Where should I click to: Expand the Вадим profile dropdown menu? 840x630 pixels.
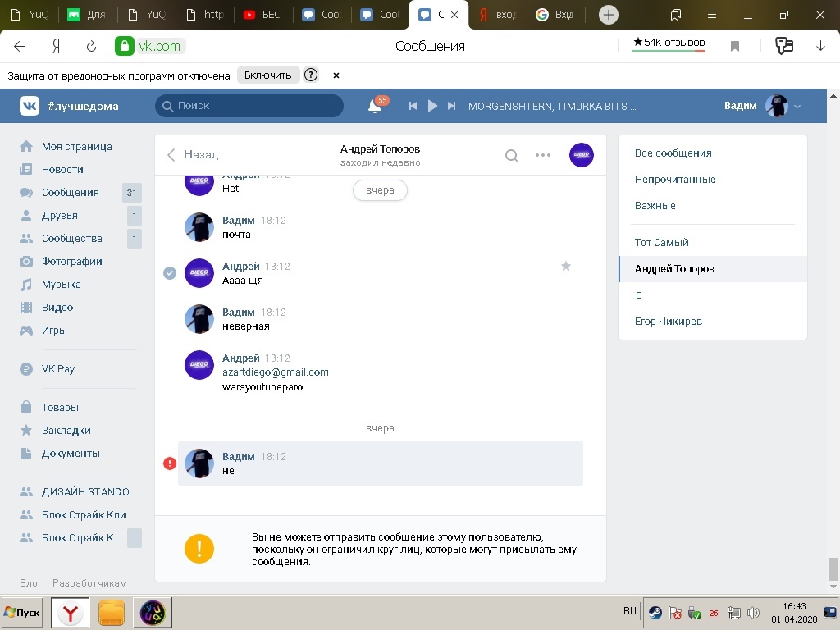[x=797, y=106]
